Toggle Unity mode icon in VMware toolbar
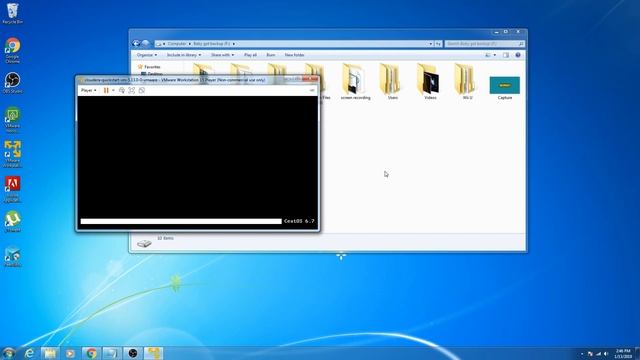Image resolution: width=640 pixels, height=360 pixels. click(142, 90)
